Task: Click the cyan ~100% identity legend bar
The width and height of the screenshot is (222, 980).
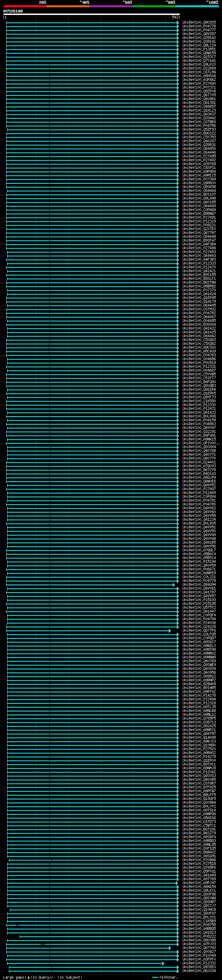Action: pyautogui.click(x=197, y=6)
